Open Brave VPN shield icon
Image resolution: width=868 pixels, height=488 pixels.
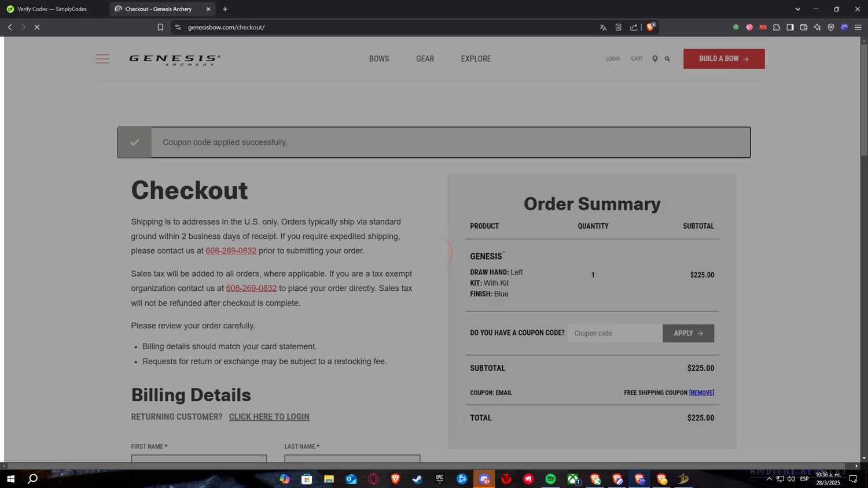[x=831, y=27]
